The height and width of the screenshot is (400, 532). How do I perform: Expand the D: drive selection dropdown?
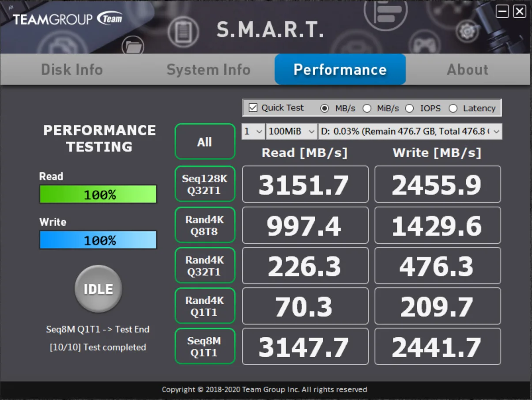coord(410,131)
